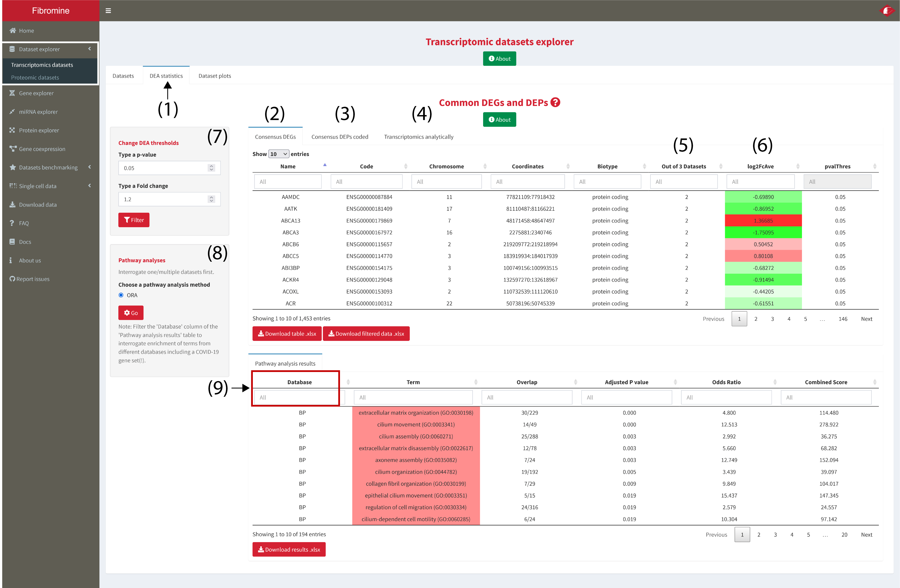Click Download data sidebar icon
The width and height of the screenshot is (900, 588).
[x=12, y=205]
